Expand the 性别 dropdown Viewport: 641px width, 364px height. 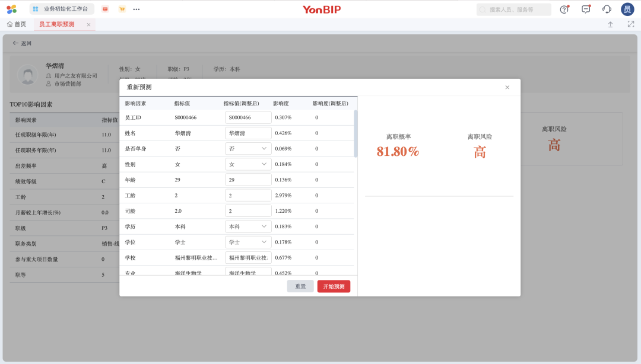click(248, 164)
